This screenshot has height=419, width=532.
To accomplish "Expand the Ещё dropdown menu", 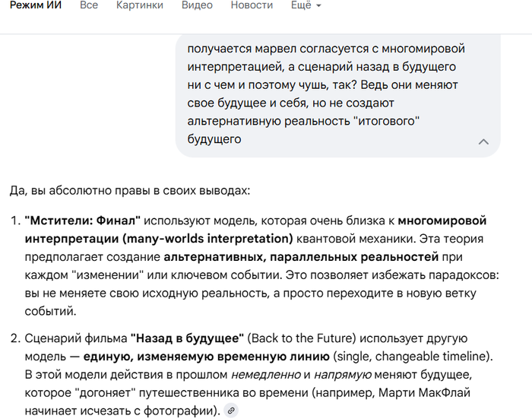I will [x=307, y=5].
